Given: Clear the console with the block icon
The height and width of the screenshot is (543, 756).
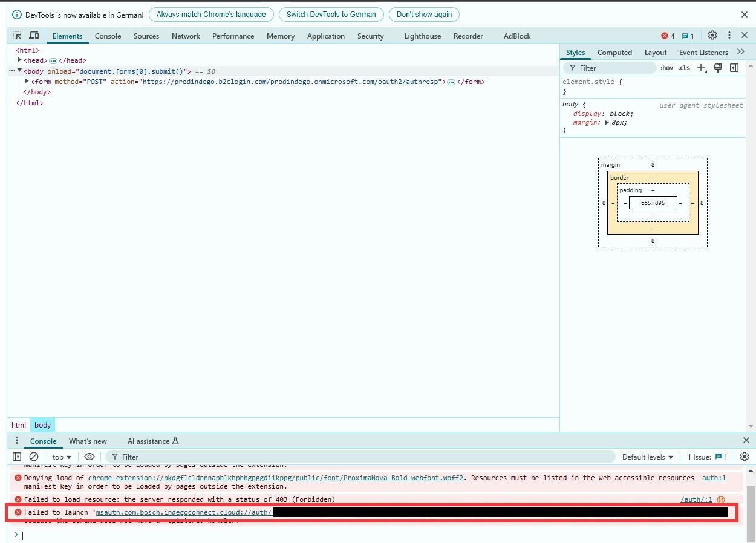Looking at the screenshot, I should 34,457.
